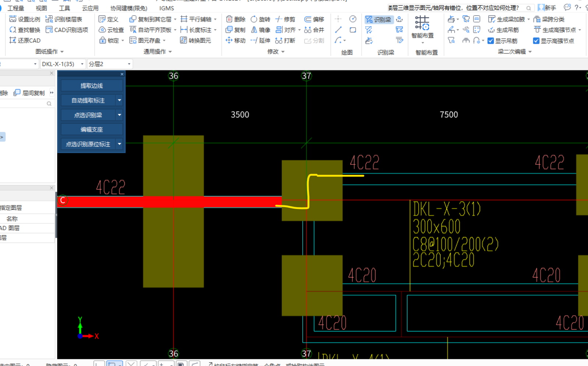Click the 点选识别原位标注 button
The height and width of the screenshot is (366, 588).
[x=88, y=144]
